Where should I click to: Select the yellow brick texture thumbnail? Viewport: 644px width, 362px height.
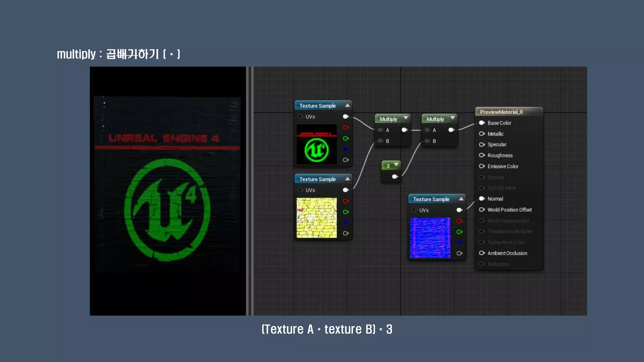317,218
